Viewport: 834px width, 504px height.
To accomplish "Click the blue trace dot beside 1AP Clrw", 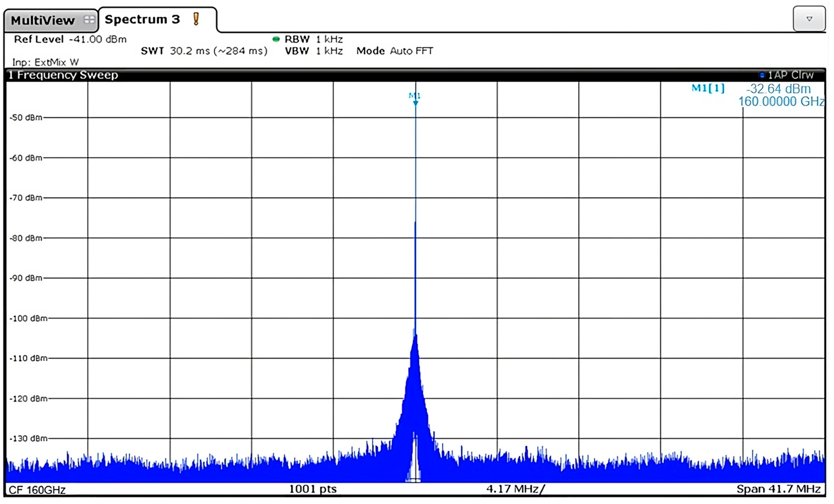I will 762,75.
